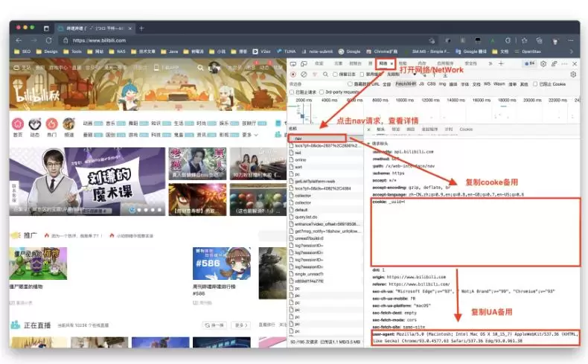Open the DevTools three-dot more menu

[x=564, y=64]
